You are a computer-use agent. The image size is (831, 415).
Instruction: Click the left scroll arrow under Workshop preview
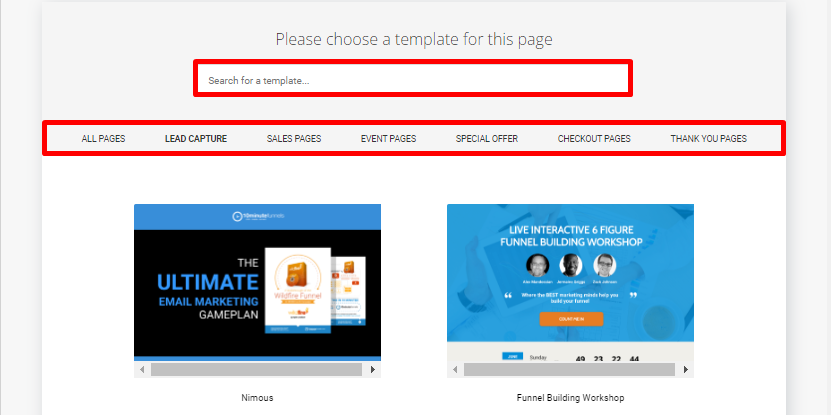tap(455, 369)
